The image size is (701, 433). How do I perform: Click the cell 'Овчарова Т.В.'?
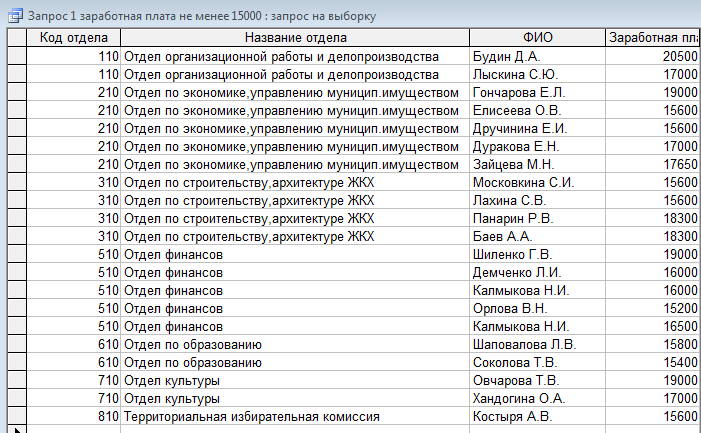pos(537,380)
